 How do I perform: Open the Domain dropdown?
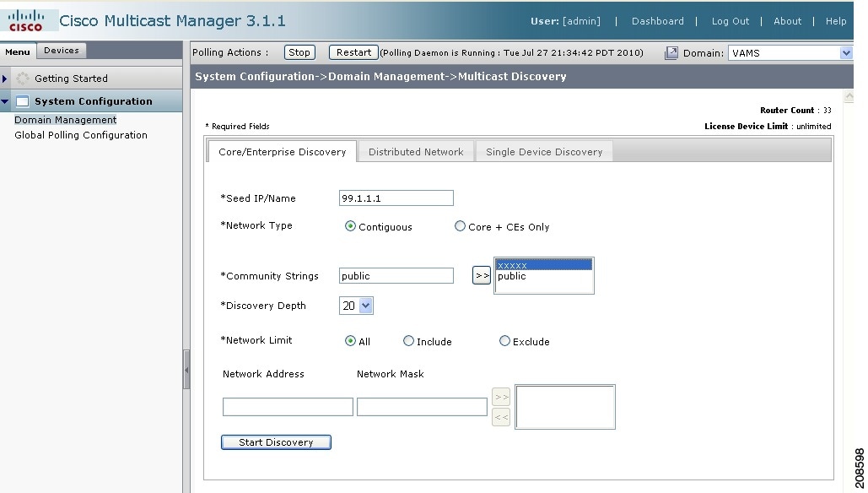(846, 53)
